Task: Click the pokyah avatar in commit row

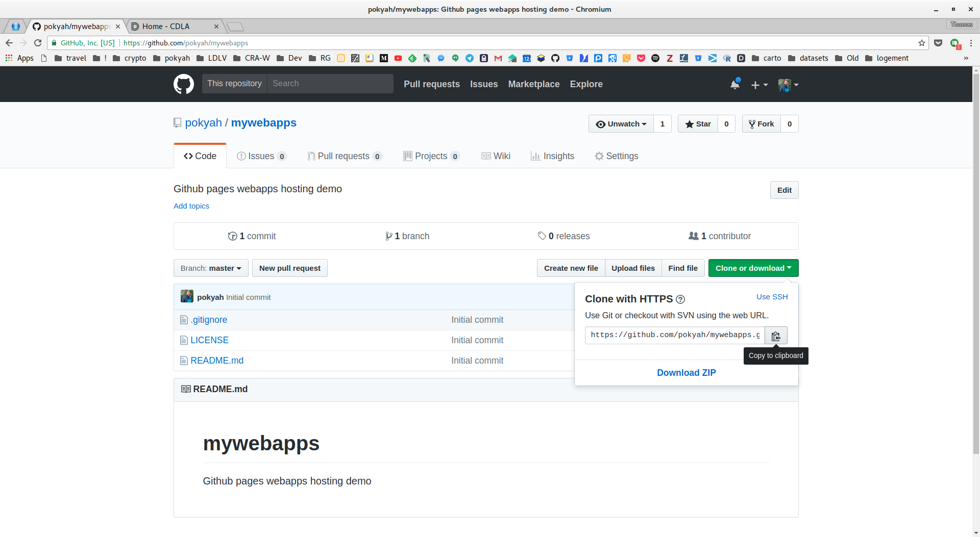Action: (x=187, y=296)
